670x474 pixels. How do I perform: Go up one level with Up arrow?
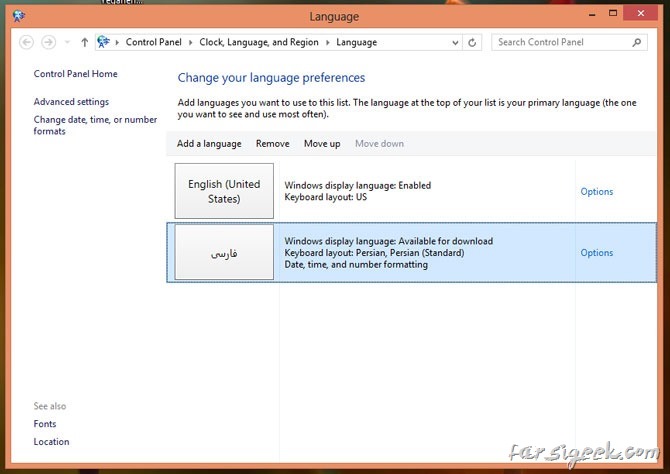[x=85, y=42]
